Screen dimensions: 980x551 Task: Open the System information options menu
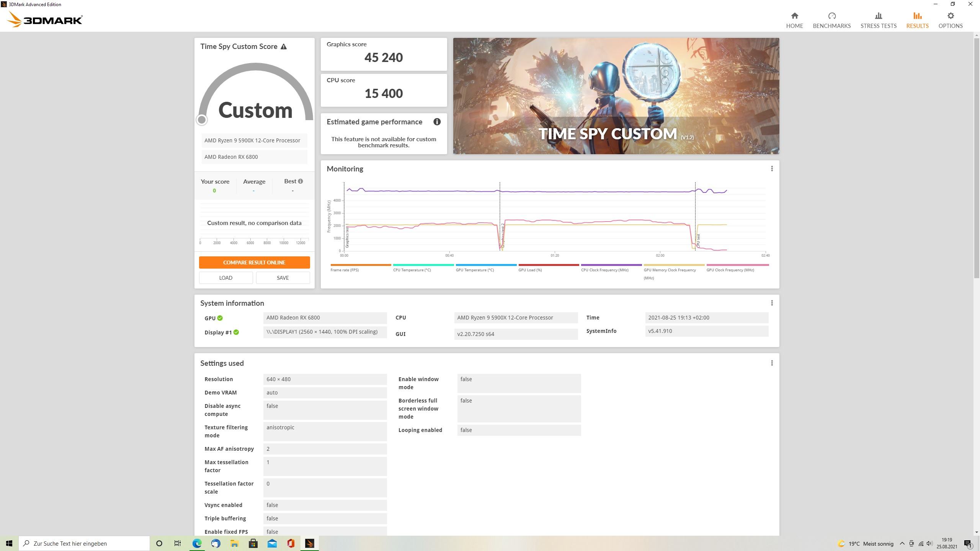[772, 303]
